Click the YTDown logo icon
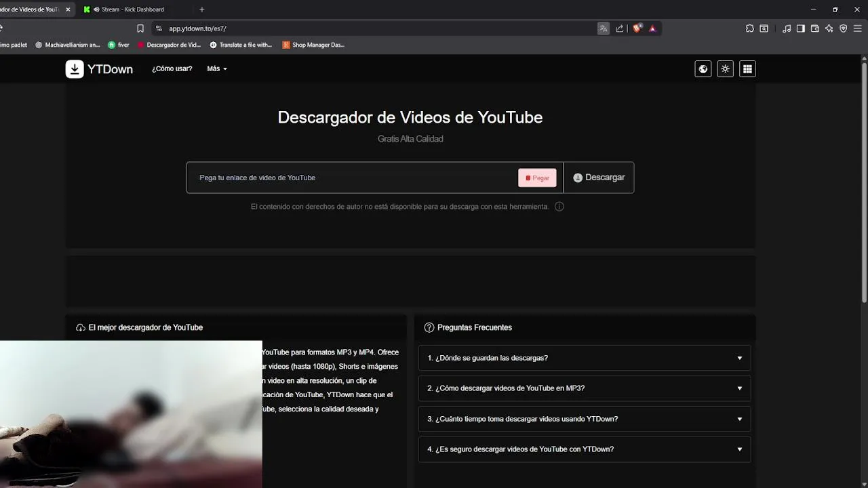The width and height of the screenshot is (868, 488). tap(75, 69)
